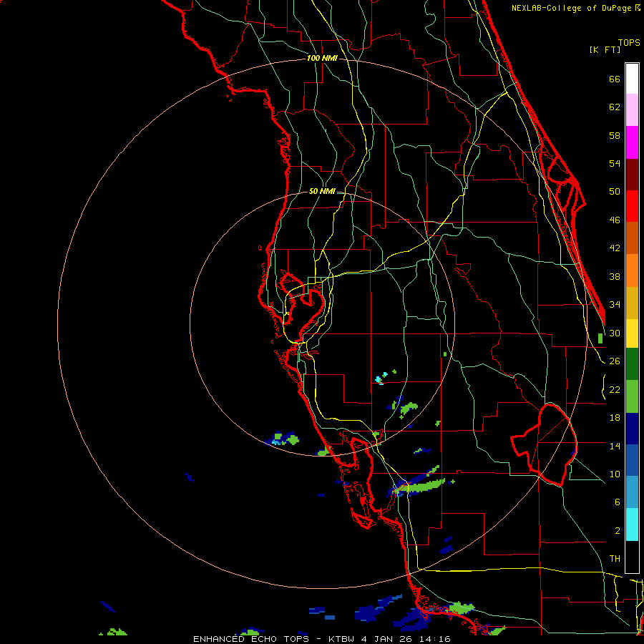This screenshot has width=644, height=644.
Task: Select the bright orange legend swatch
Action: (632, 270)
